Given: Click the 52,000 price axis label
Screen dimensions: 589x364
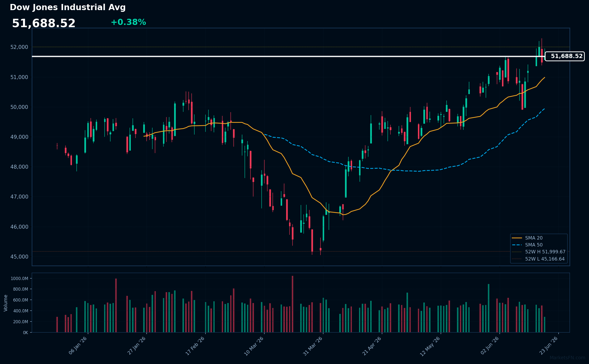Looking at the screenshot, I should click(19, 47).
